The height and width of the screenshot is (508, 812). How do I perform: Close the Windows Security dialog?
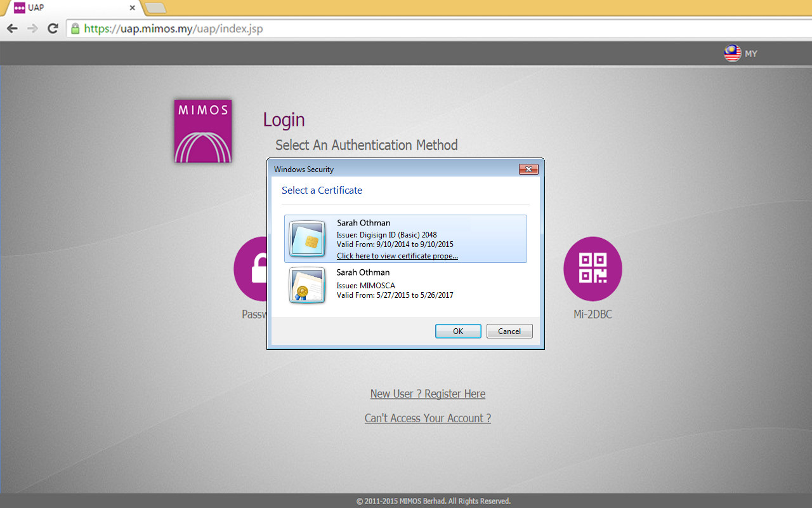pyautogui.click(x=528, y=170)
